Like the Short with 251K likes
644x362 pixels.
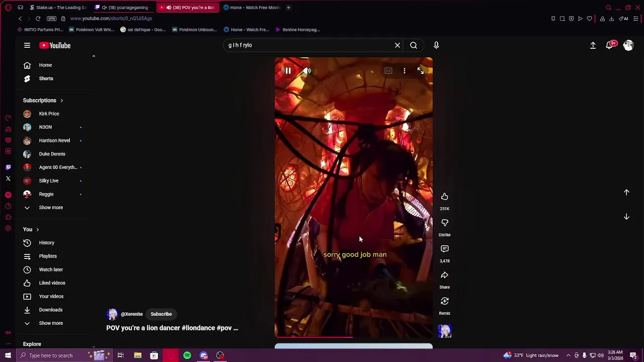pos(445,197)
